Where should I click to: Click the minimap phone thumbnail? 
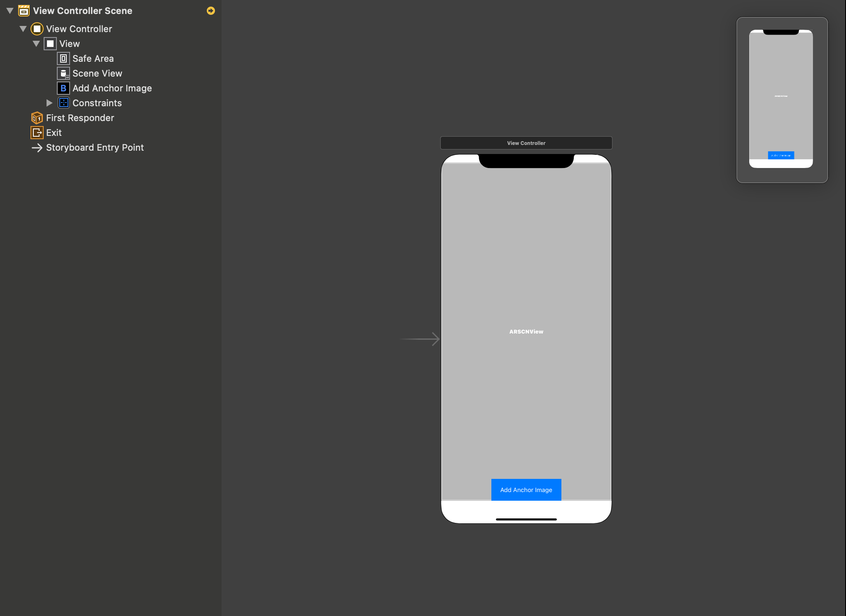point(781,99)
